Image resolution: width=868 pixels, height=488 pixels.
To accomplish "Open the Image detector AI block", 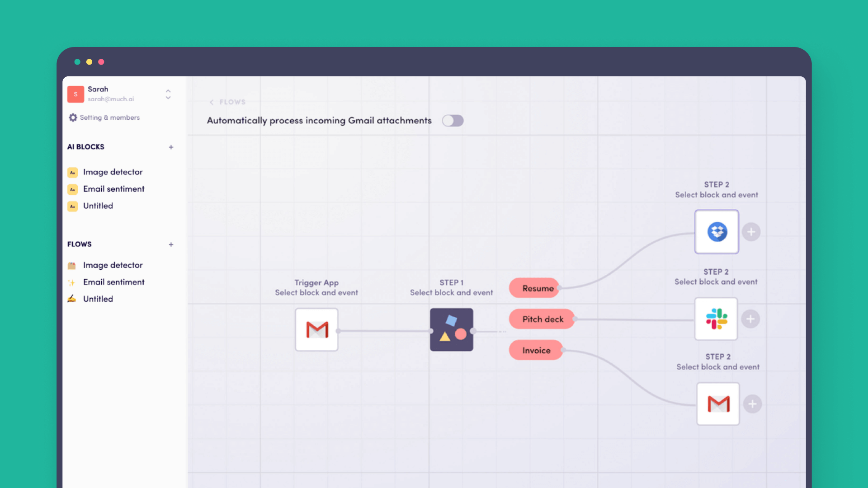I will (113, 172).
